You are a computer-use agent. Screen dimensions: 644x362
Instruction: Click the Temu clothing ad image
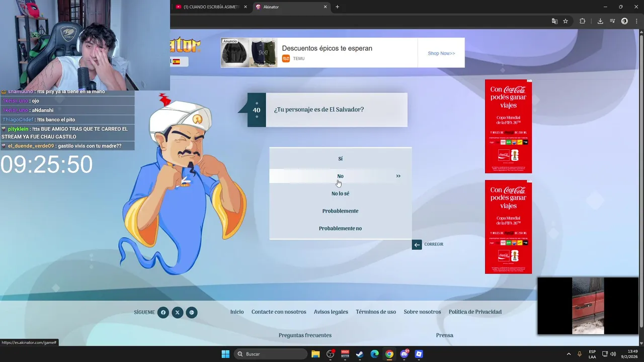tap(250, 53)
